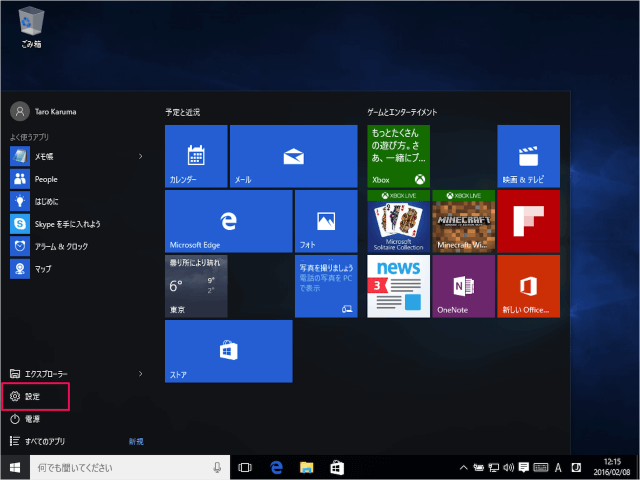Toggle the IME input mode A indicator

pos(558,468)
